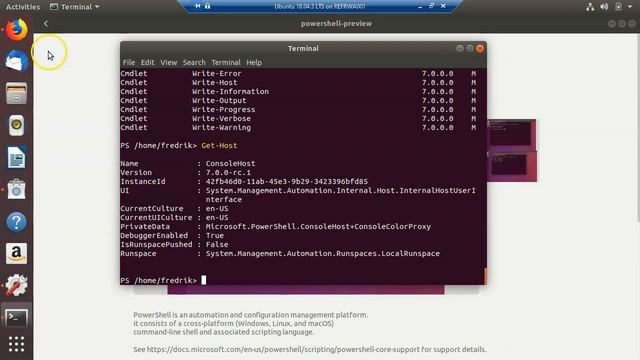
Task: Open the docs.microsoft.com PowerShell support link
Action: pos(283,349)
